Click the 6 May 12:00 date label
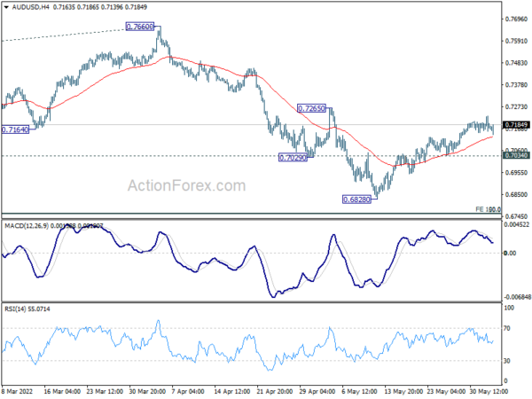 [x=360, y=392]
